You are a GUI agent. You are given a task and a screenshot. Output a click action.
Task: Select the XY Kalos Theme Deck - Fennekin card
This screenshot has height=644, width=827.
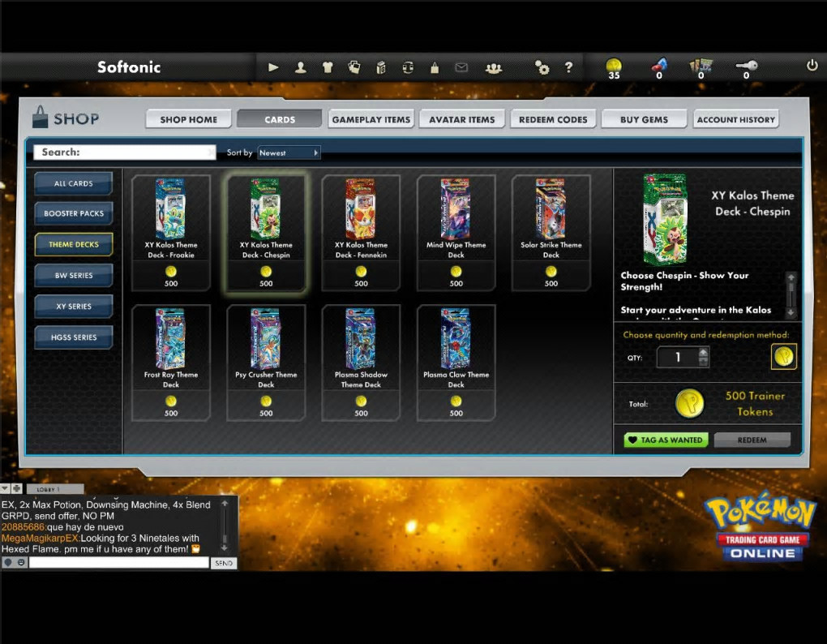tap(361, 233)
